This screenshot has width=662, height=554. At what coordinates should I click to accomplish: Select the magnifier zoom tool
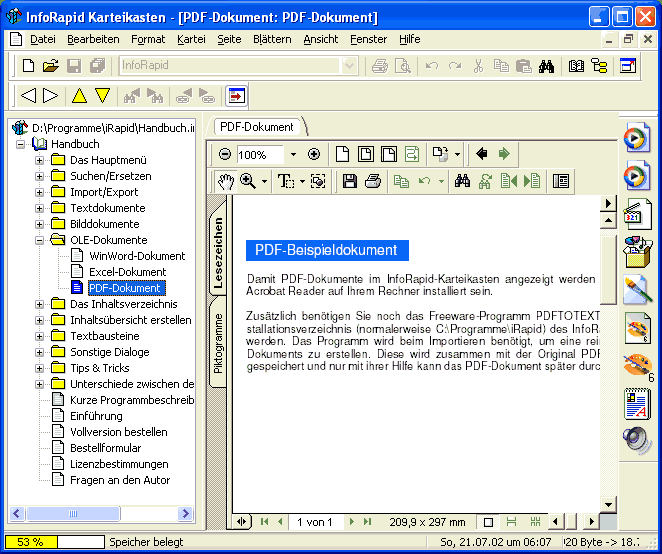click(x=248, y=182)
